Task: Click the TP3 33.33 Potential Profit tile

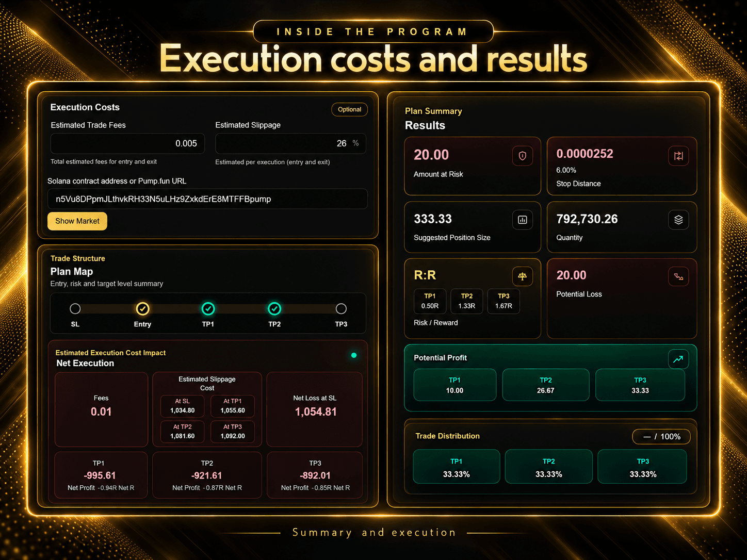Action: (x=640, y=385)
